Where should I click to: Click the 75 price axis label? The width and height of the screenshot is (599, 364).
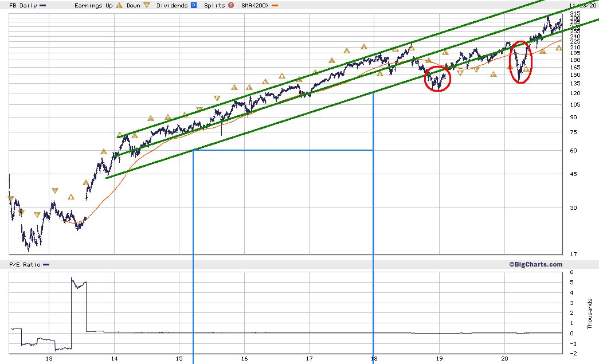(x=573, y=132)
